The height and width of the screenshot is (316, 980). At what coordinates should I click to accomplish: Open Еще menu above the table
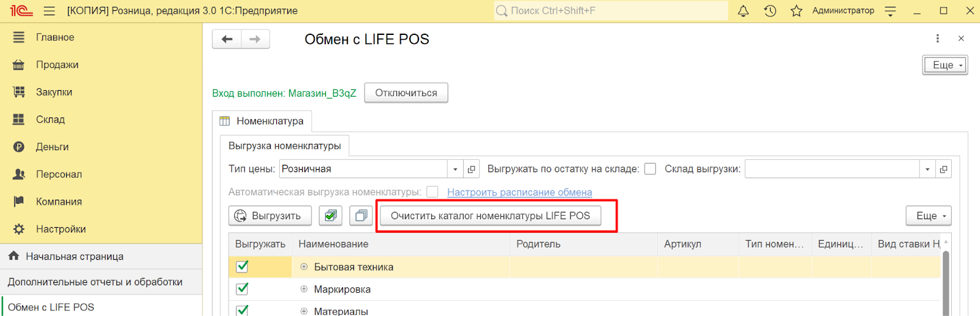[929, 216]
